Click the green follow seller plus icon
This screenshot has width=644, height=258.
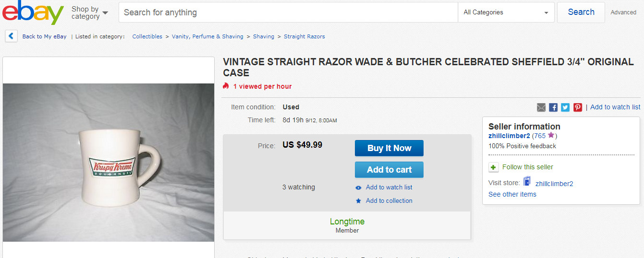point(494,167)
